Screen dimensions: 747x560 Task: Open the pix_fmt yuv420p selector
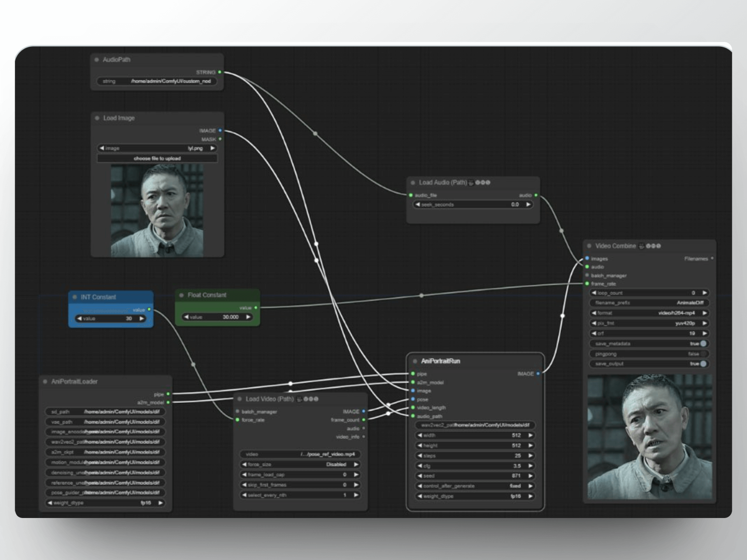pos(649,323)
